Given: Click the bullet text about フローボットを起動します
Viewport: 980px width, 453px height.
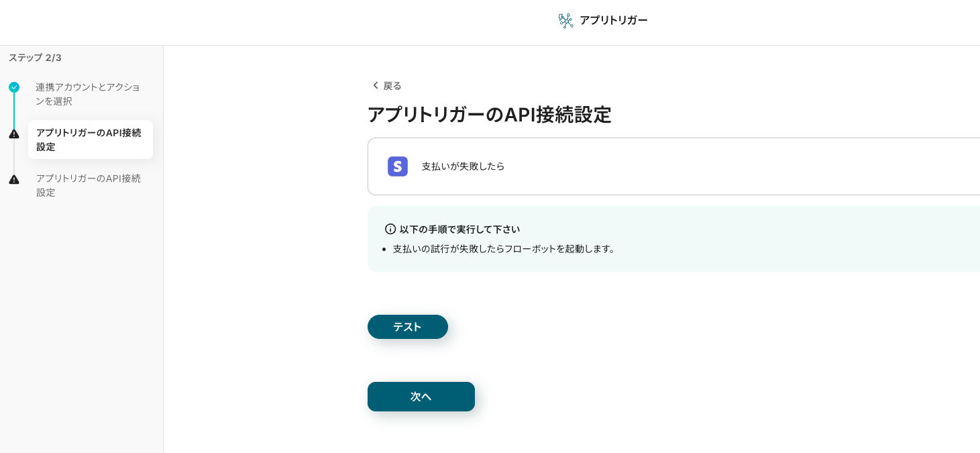Looking at the screenshot, I should point(504,248).
